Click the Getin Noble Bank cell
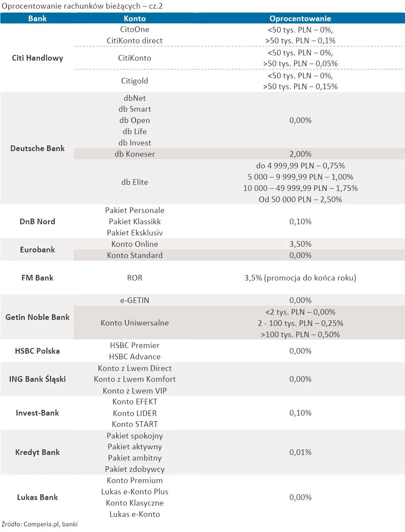 click(37, 317)
